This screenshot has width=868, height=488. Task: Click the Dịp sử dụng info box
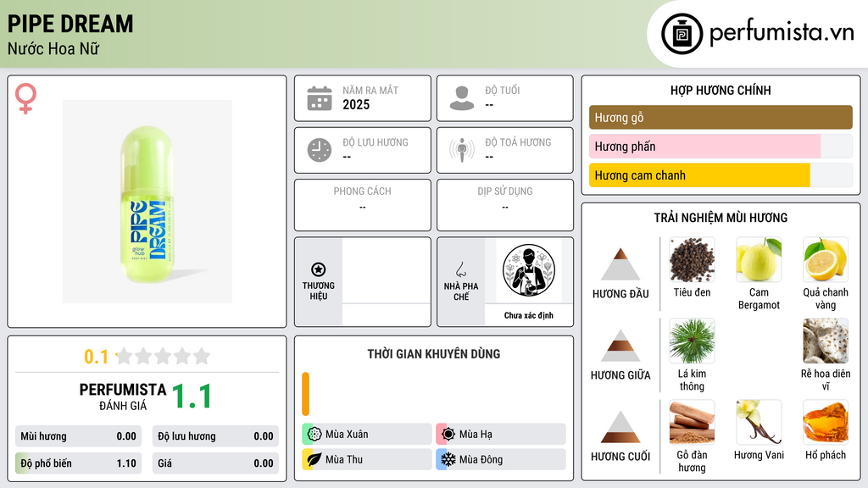pos(505,205)
